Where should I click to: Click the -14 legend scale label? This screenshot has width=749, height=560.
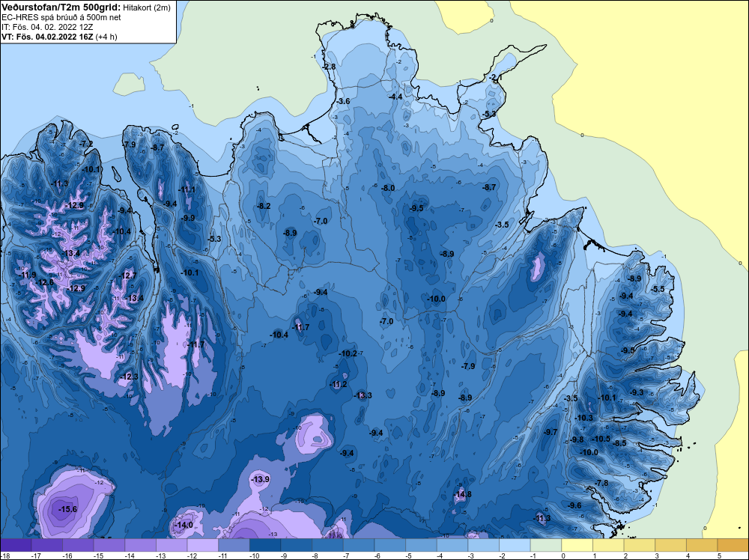[129, 556]
